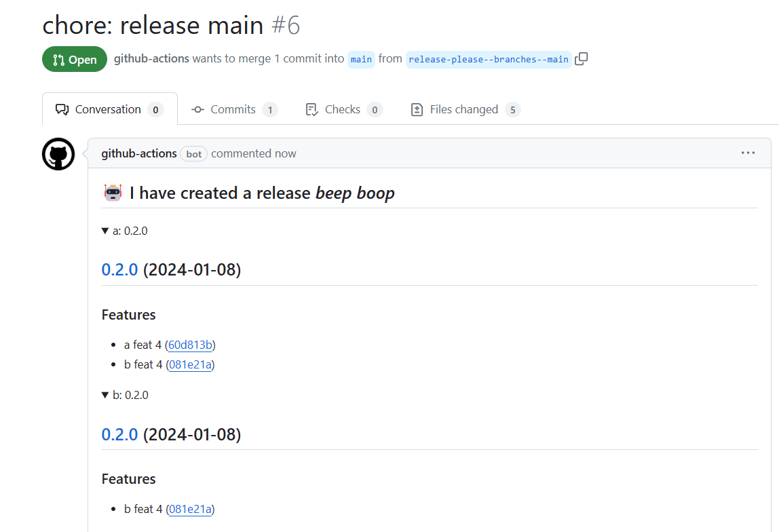
Task: Switch to the Commits tab
Action: (234, 109)
